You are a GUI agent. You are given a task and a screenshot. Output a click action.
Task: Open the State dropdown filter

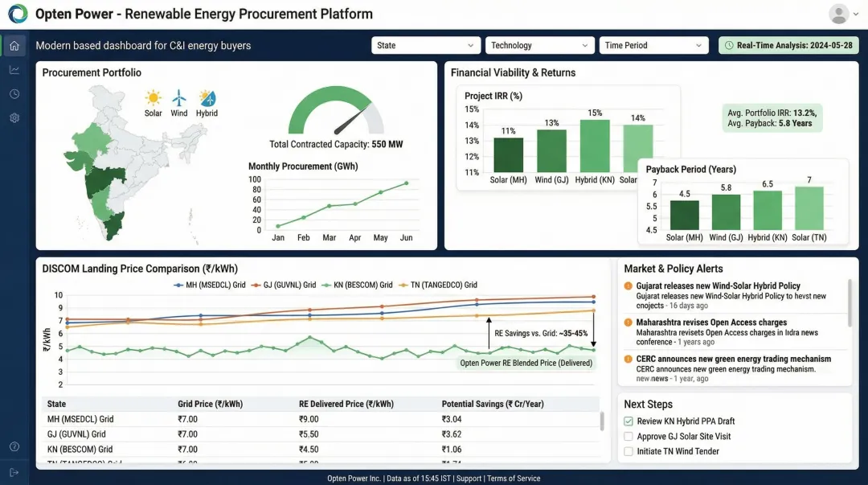(x=425, y=45)
